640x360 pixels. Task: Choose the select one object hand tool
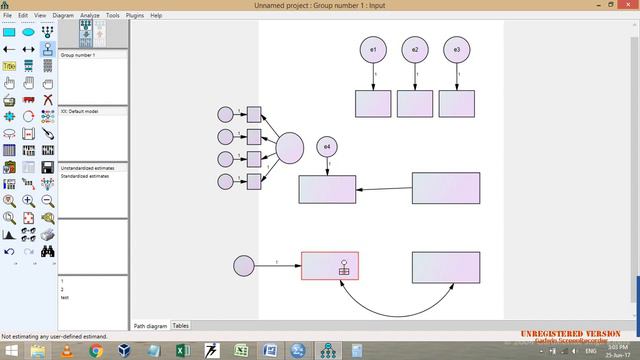(x=9, y=83)
